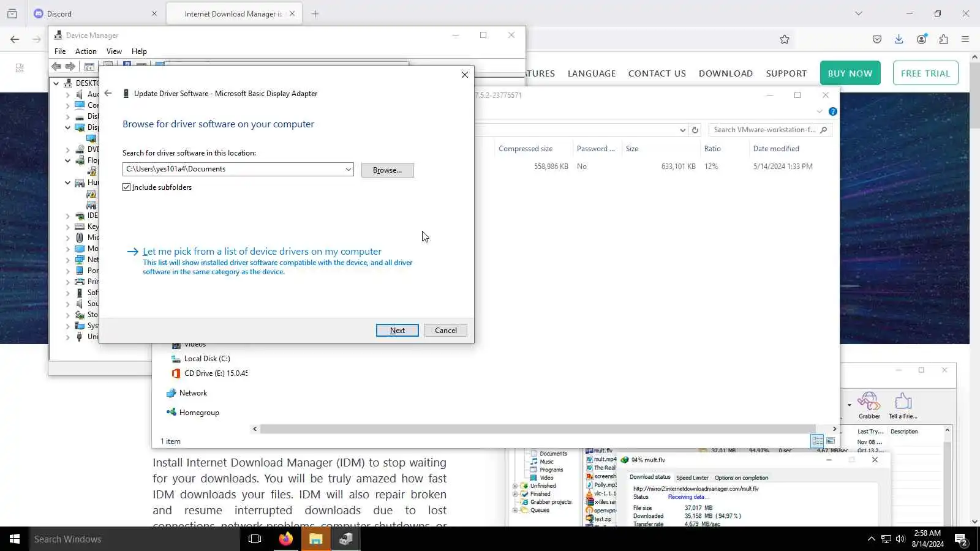
Task: Open the driver location path dropdown
Action: (x=348, y=170)
